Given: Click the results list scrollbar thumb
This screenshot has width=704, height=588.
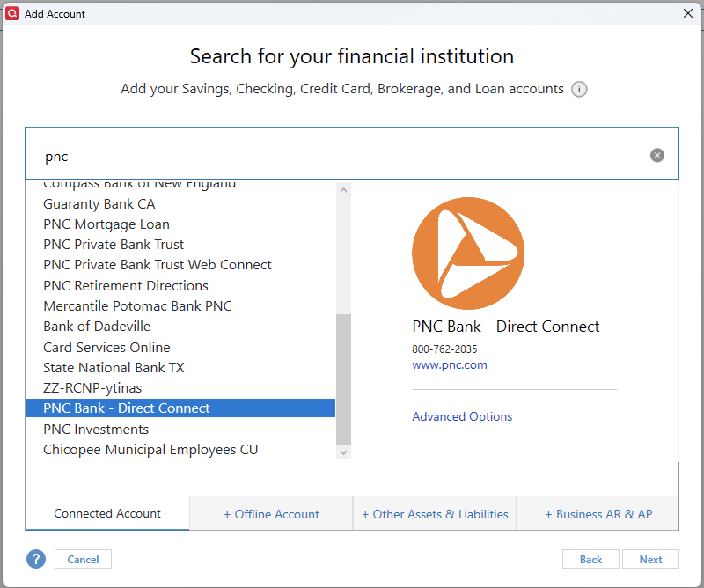Looking at the screenshot, I should [x=343, y=379].
